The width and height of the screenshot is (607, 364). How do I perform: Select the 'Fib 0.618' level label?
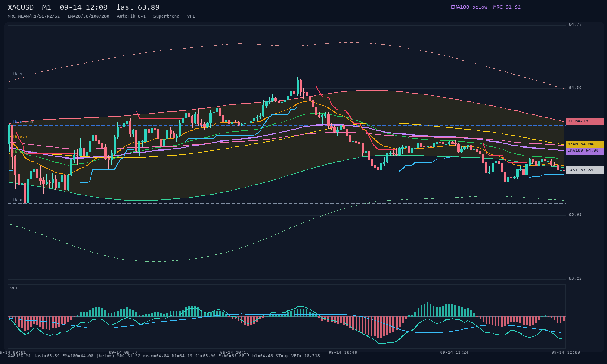(21, 122)
